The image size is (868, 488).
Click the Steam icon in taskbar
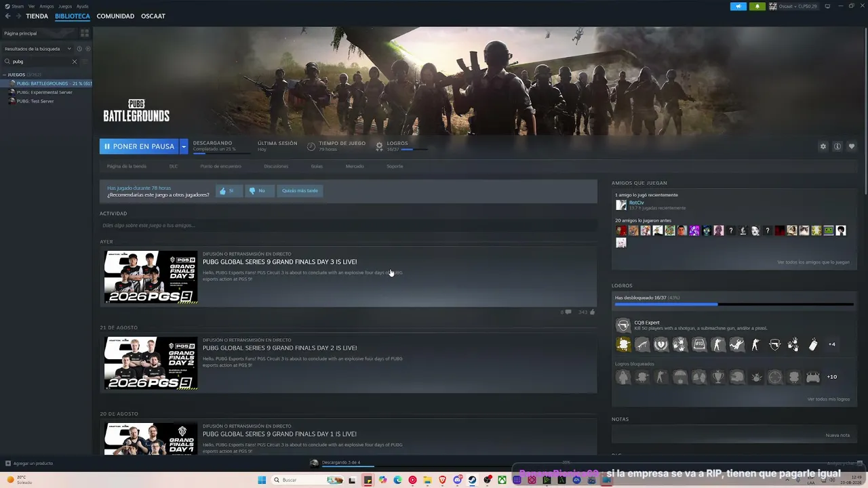(x=472, y=480)
